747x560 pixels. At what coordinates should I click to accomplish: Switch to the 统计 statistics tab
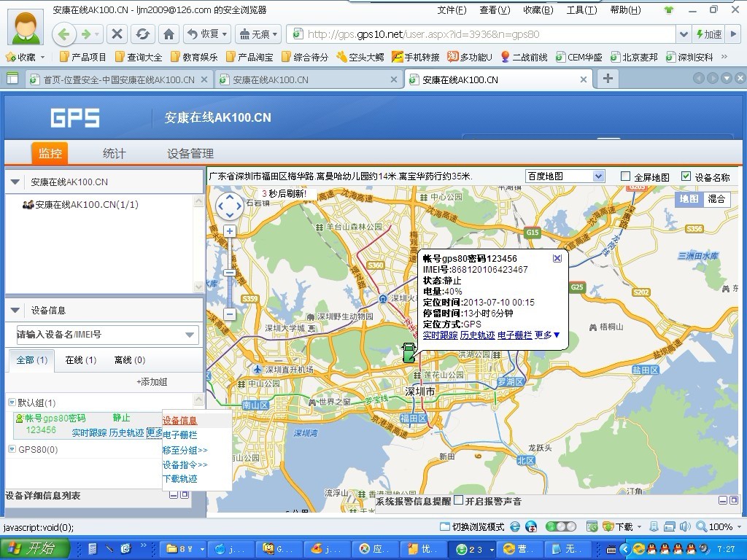point(114,153)
